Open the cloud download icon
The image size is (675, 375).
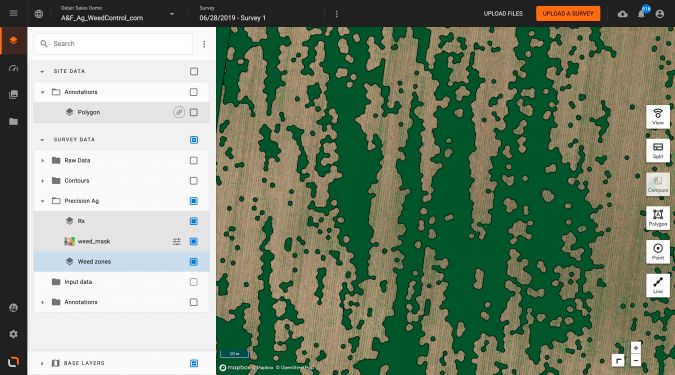622,14
